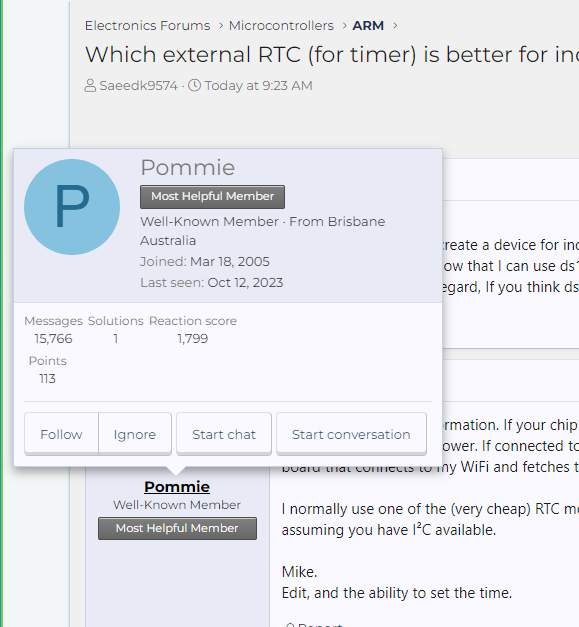Open the Electronics Forums breadcrumb link

point(147,26)
